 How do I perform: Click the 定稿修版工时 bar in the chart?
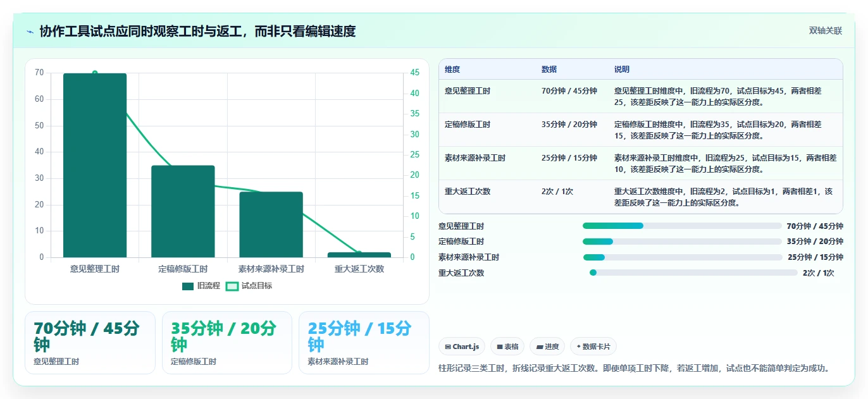(183, 211)
